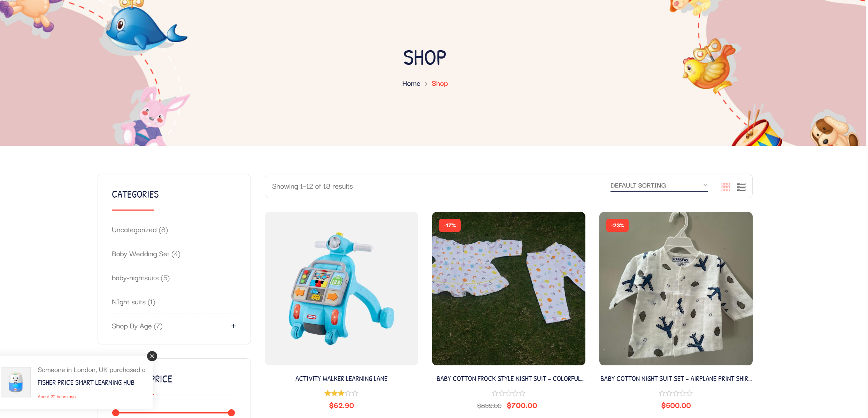
Task: Expand the Shop By Age category
Action: tap(233, 326)
